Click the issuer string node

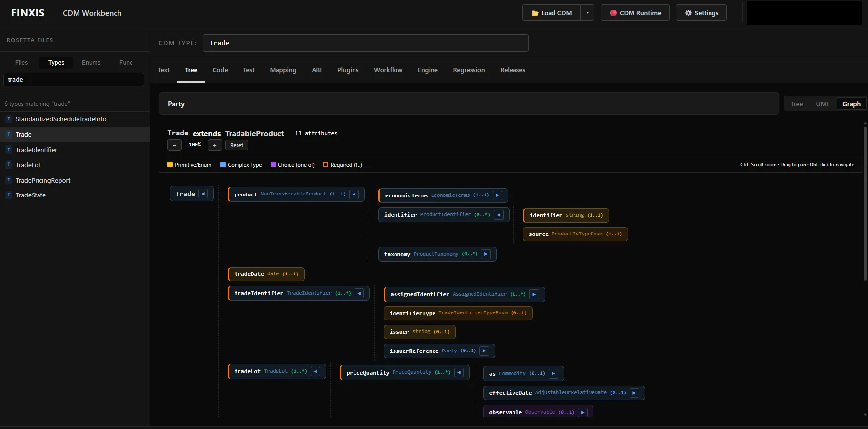(419, 332)
